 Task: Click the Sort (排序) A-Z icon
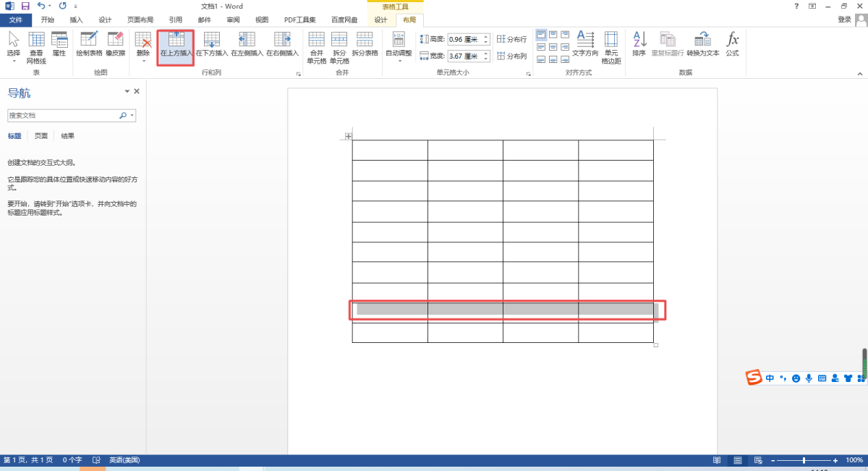(639, 45)
